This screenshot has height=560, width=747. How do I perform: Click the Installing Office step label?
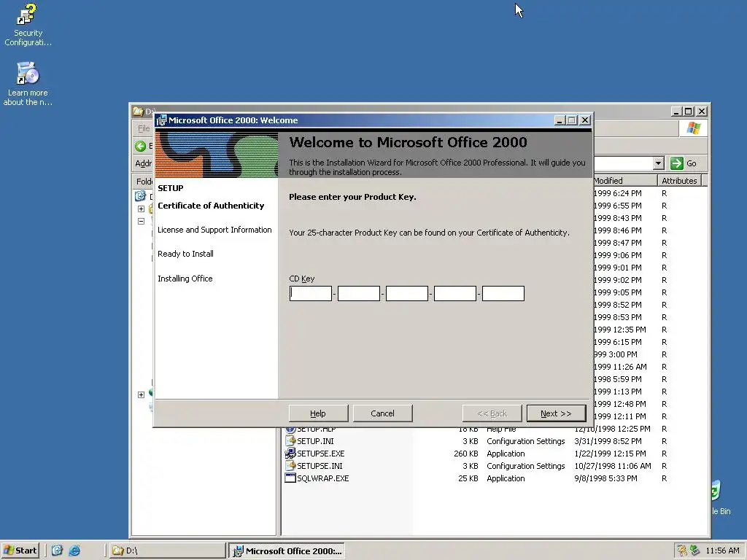pos(185,279)
